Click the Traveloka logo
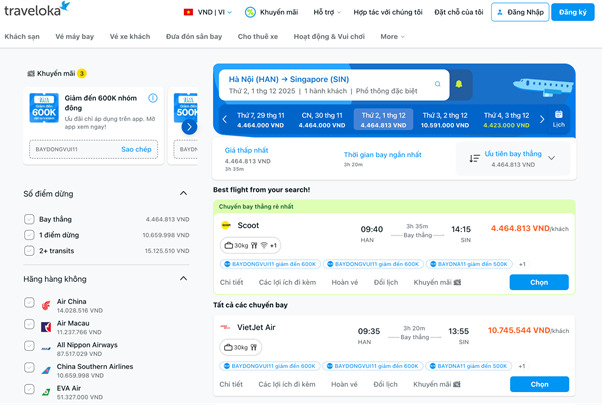This screenshot has height=405, width=602. tap(37, 9)
